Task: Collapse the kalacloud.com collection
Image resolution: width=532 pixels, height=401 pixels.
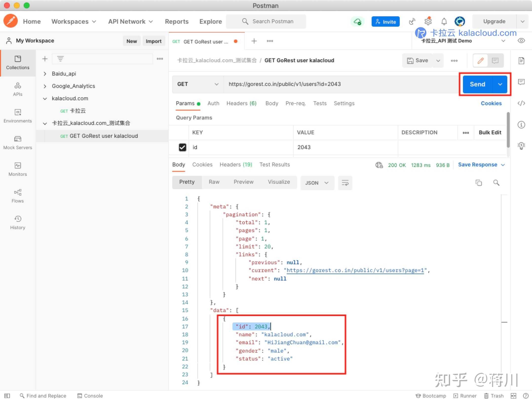Action: pos(45,98)
